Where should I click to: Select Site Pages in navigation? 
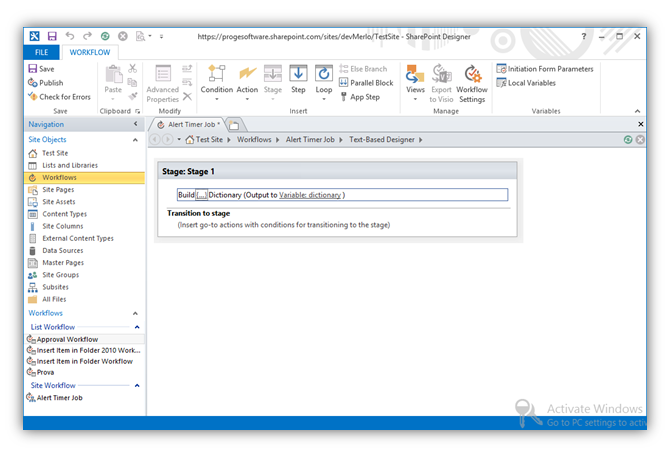tap(57, 189)
